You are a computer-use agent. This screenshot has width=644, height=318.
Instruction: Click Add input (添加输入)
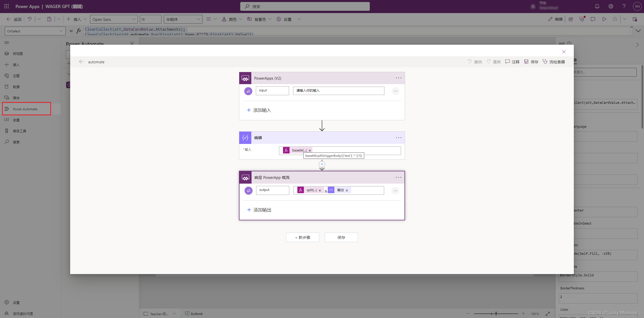259,110
